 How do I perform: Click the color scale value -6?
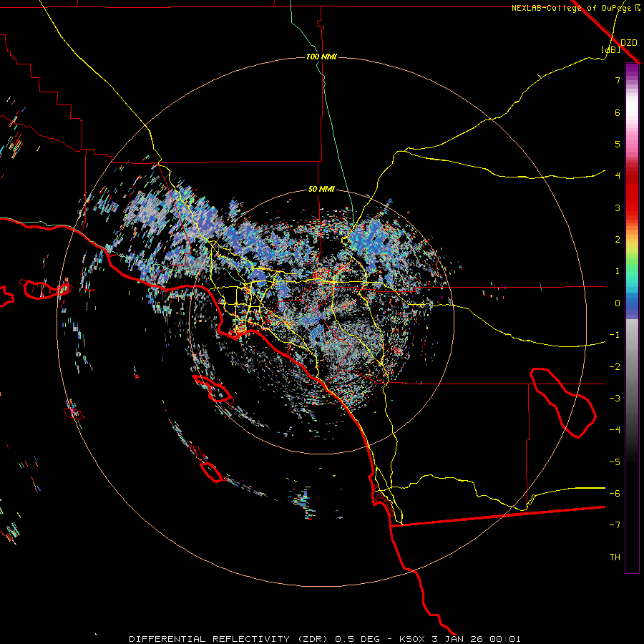pyautogui.click(x=615, y=494)
